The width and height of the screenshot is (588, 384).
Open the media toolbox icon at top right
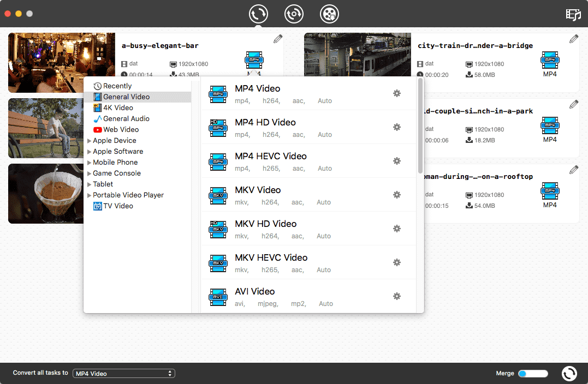573,15
